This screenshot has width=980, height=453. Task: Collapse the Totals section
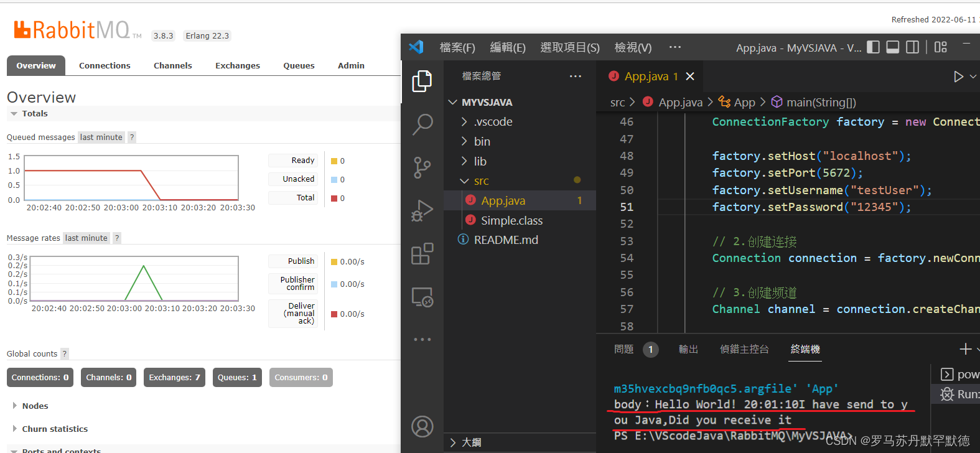(29, 113)
